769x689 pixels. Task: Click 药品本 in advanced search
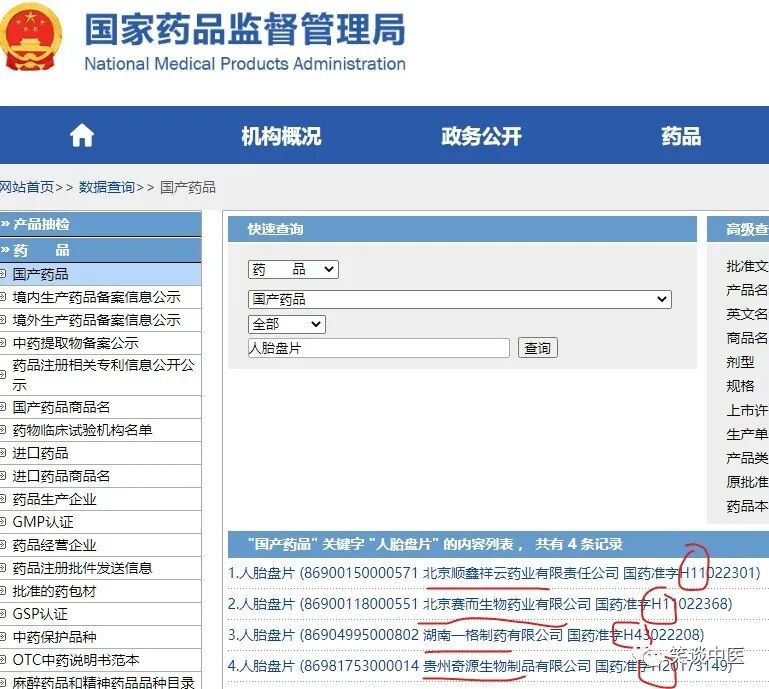(x=746, y=507)
